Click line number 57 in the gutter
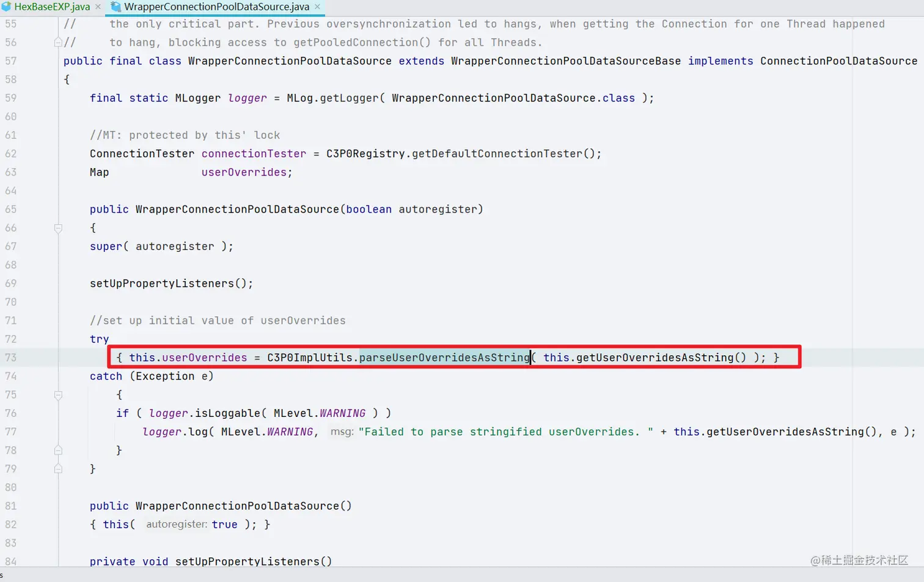Viewport: 924px width, 582px height. [11, 61]
